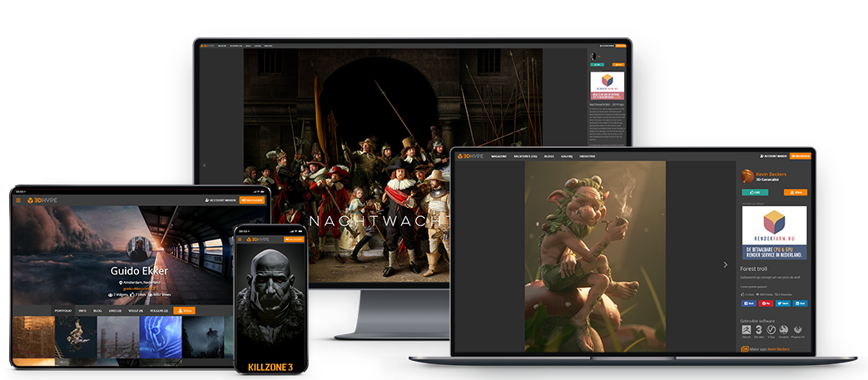868x380 pixels.
Task: Click the Amsterdam location pin text
Action: point(139,282)
